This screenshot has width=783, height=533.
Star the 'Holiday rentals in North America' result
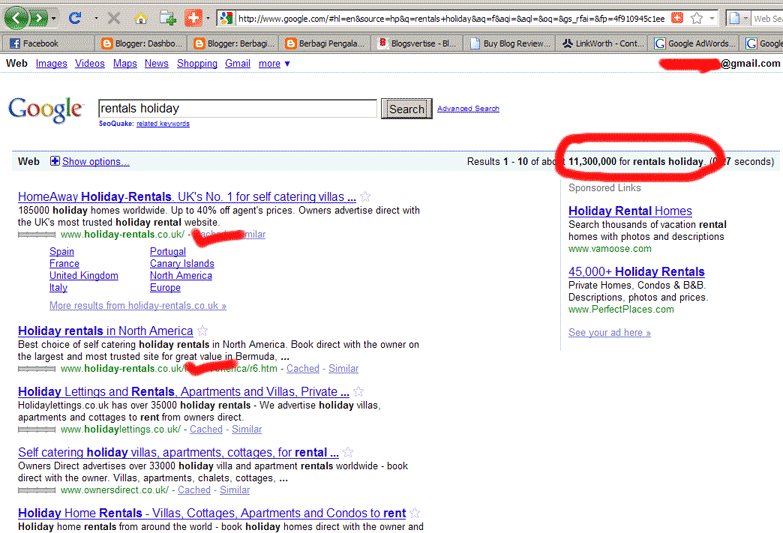click(x=202, y=330)
